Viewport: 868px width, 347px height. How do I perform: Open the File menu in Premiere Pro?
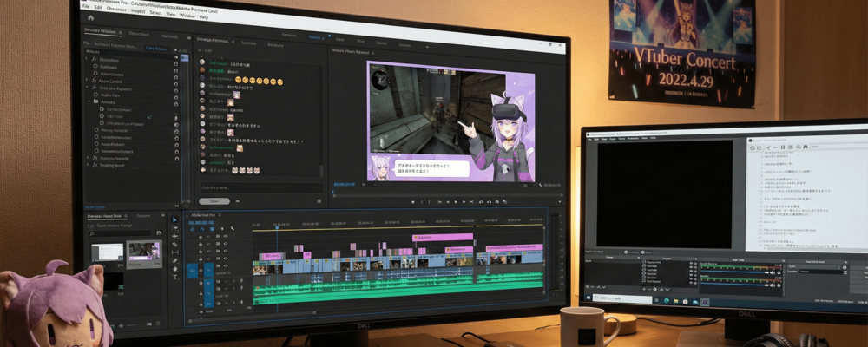[86, 6]
